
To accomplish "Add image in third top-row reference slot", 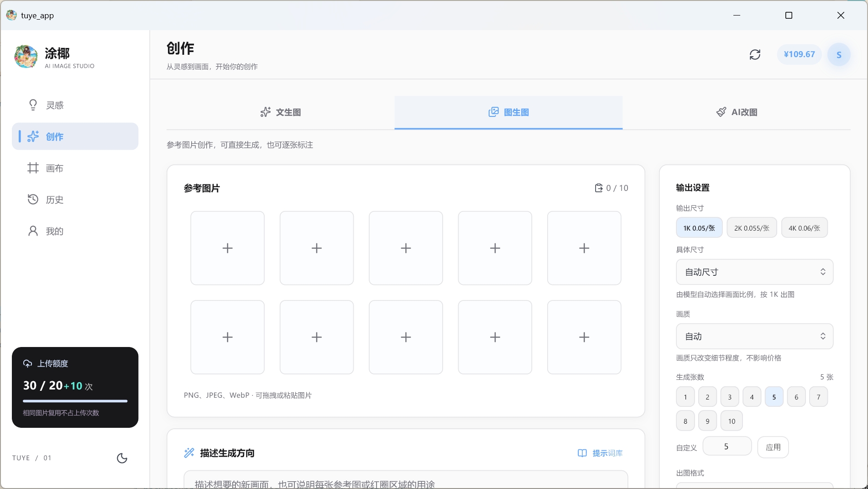I will pyautogui.click(x=406, y=248).
